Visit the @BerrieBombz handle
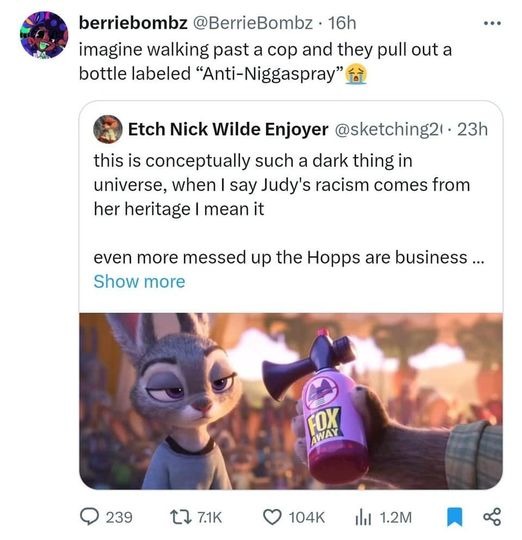Screen dimensions: 522x540 [252, 23]
